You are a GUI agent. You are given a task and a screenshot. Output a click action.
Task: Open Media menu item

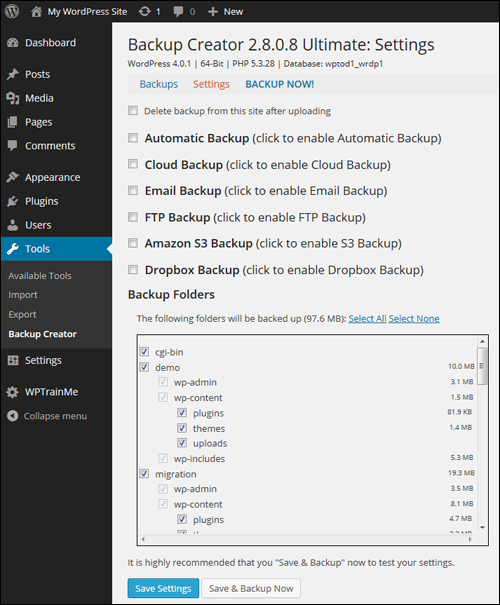point(39,98)
